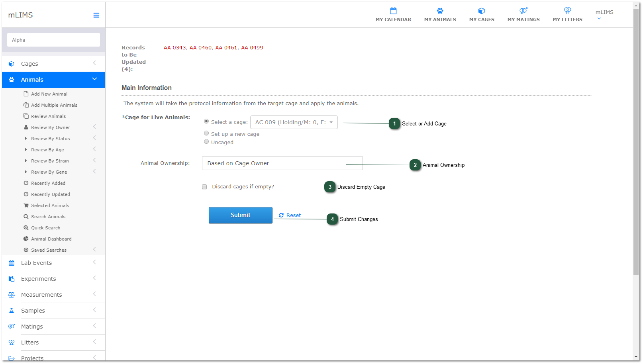Image resolution: width=643 pixels, height=364 pixels.
Task: Click the Saved Searches target icon
Action: pos(26,250)
